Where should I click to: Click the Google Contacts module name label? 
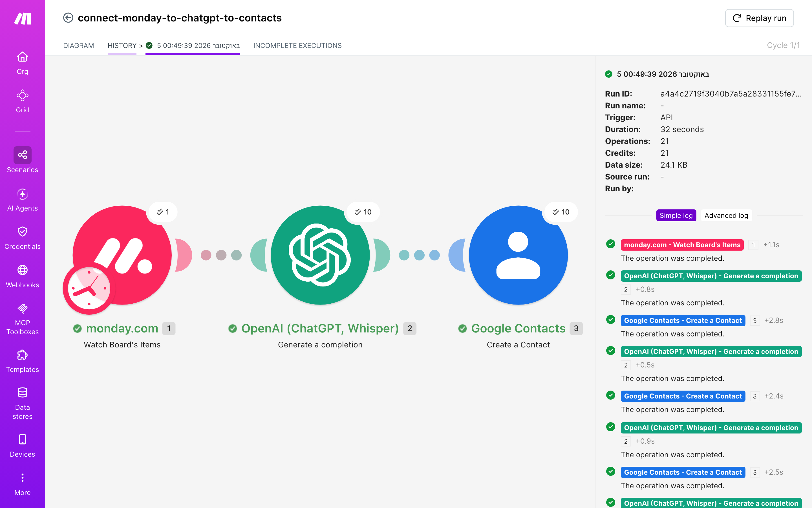(x=518, y=328)
